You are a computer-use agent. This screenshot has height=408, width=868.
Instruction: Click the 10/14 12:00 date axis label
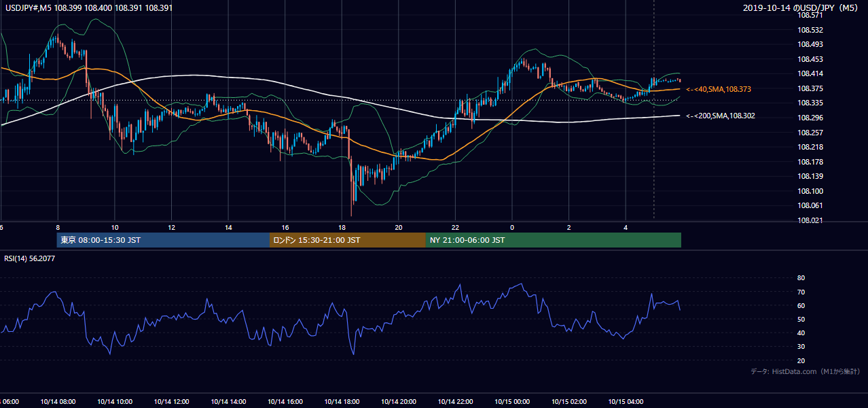point(171,402)
